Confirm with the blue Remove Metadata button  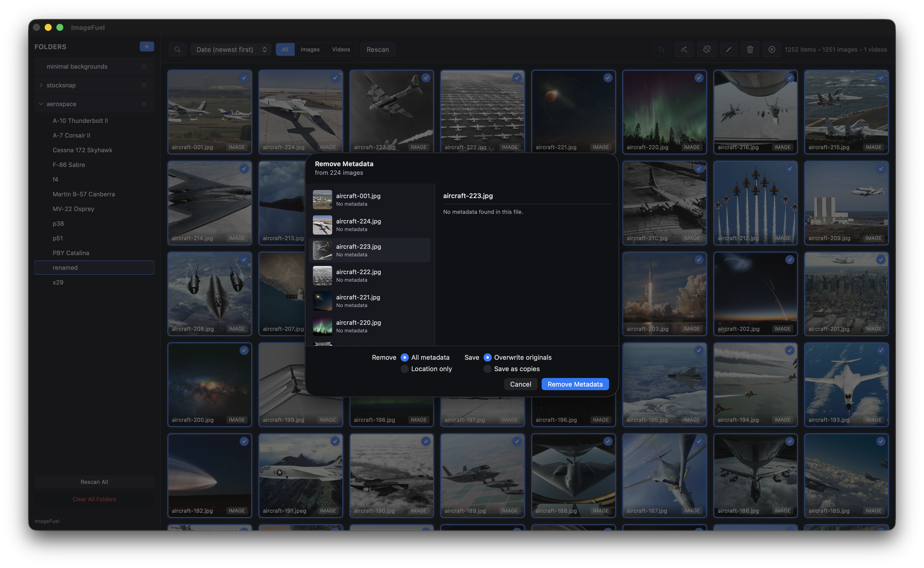[575, 384]
